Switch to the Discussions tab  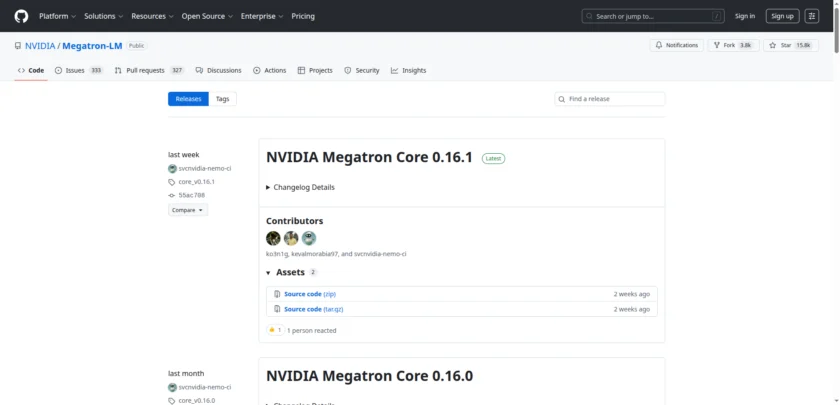(x=219, y=70)
